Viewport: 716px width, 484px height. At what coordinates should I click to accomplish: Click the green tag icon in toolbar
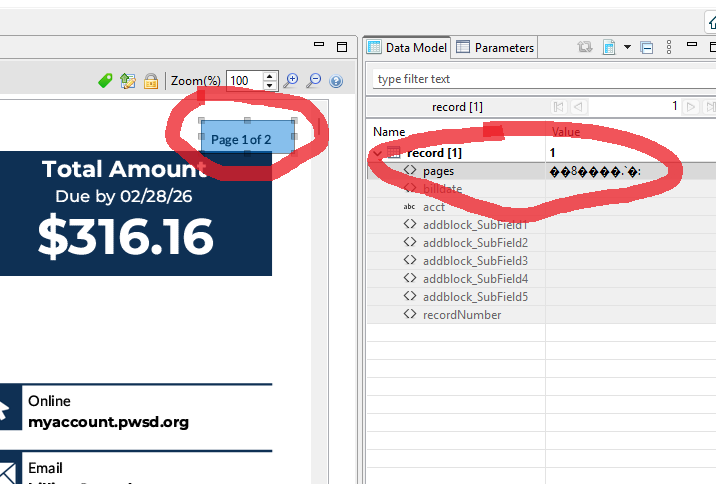coord(105,81)
